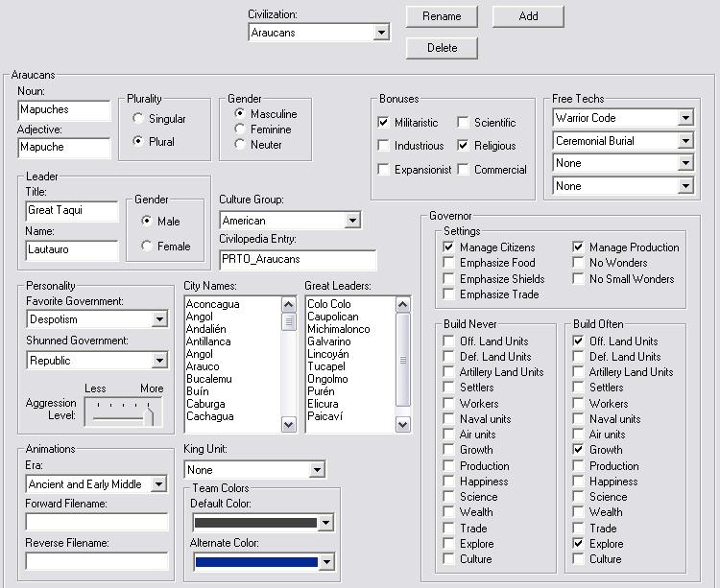Click the Delete button
This screenshot has width=720, height=588.
442,47
